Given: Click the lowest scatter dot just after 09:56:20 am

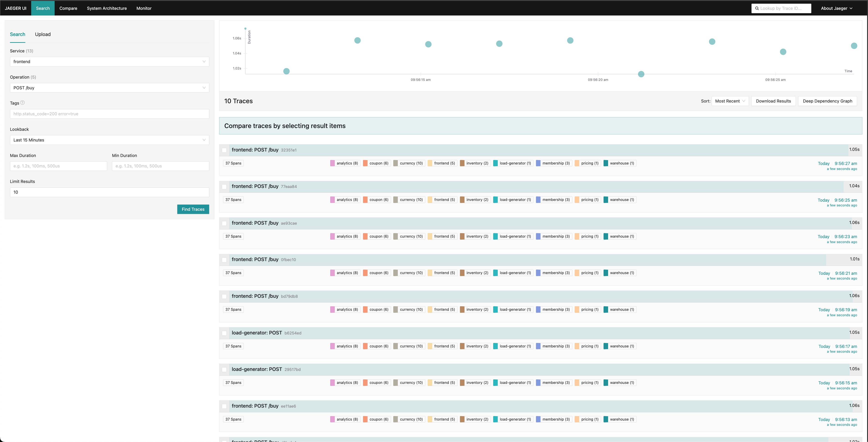Looking at the screenshot, I should tap(641, 74).
